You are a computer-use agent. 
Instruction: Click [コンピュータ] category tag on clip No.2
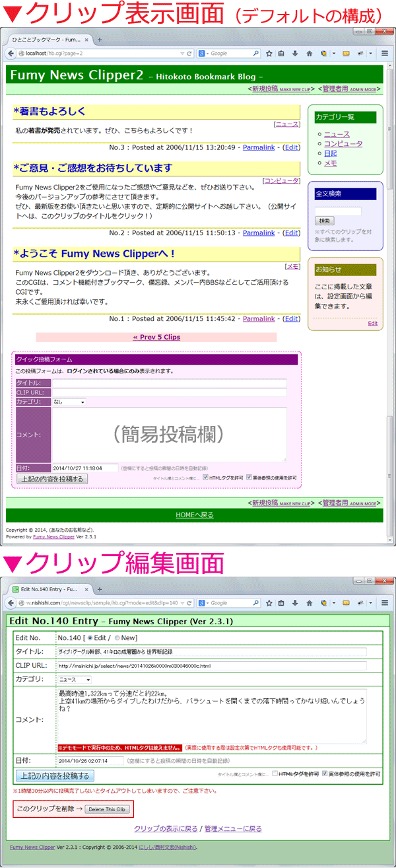click(x=281, y=180)
